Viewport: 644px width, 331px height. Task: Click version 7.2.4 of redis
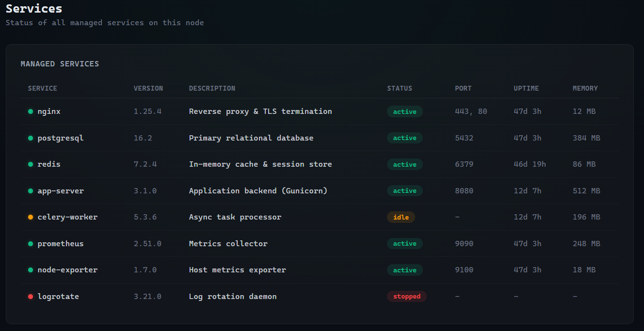click(145, 164)
